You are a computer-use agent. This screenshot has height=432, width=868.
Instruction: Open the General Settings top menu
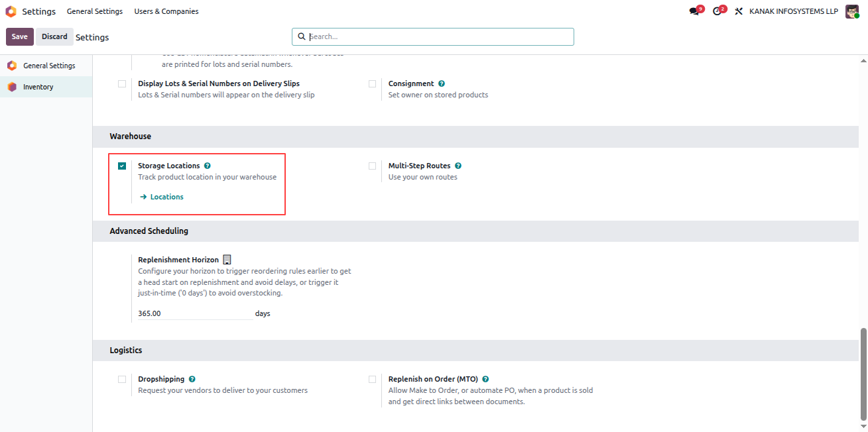click(x=95, y=11)
